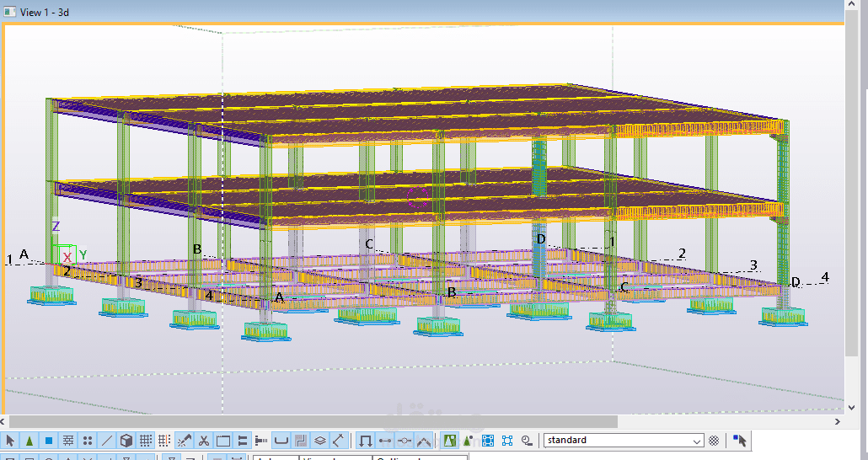The image size is (868, 460).
Task: Open the selection filter dialog icon
Action: [x=714, y=441]
